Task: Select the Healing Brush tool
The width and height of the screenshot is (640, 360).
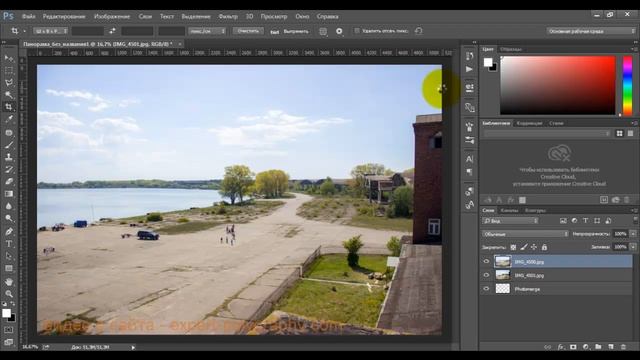Action: (x=9, y=132)
